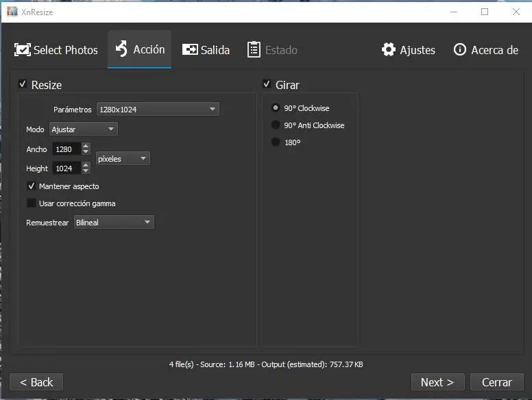This screenshot has height=400, width=532.
Task: Select 90° Anti Clockwise rotation
Action: [x=276, y=125]
